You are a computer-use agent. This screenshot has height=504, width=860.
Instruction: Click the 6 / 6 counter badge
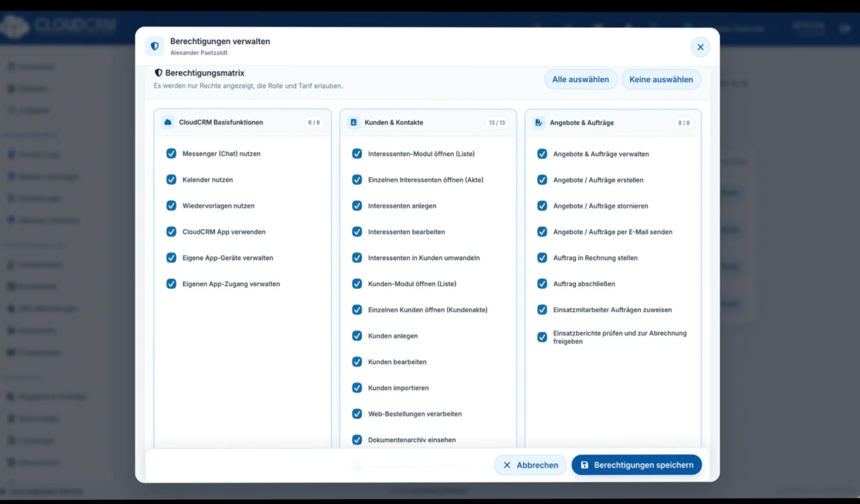[x=314, y=122]
